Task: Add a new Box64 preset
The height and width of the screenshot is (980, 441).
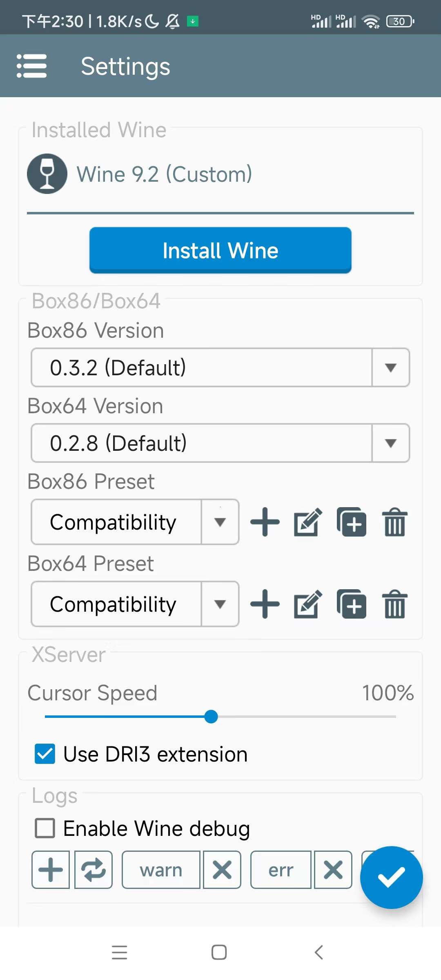Action: (x=265, y=604)
